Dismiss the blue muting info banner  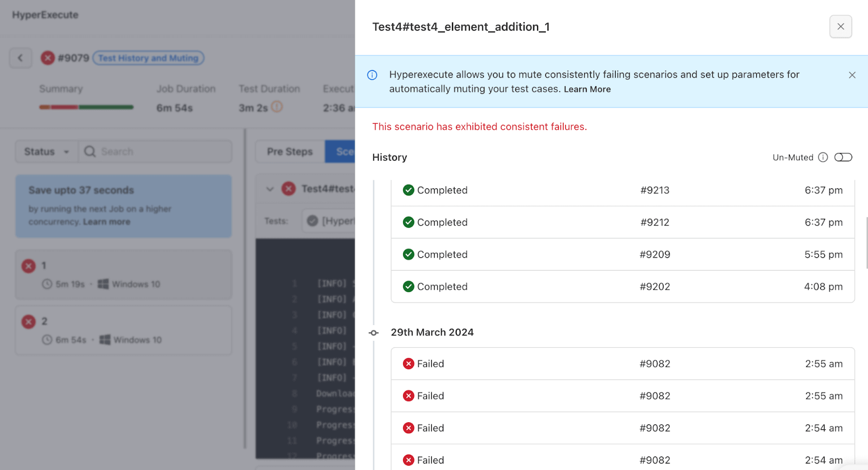coord(852,75)
